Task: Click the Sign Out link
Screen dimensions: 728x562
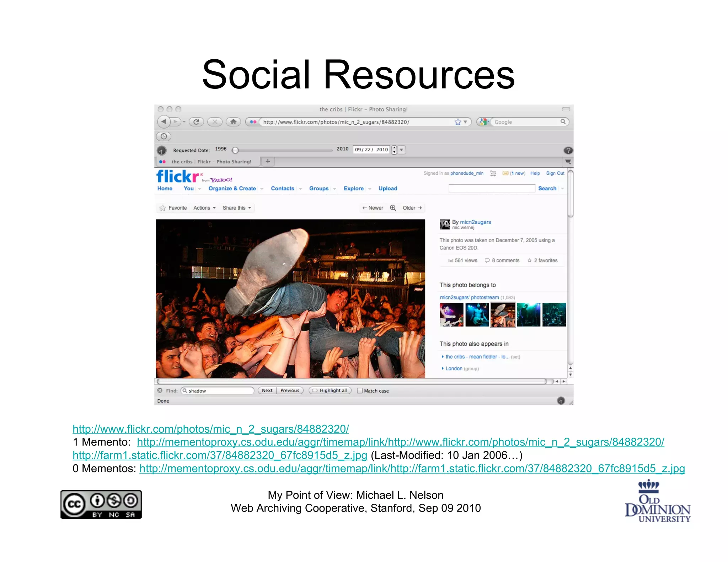Action: coord(555,173)
